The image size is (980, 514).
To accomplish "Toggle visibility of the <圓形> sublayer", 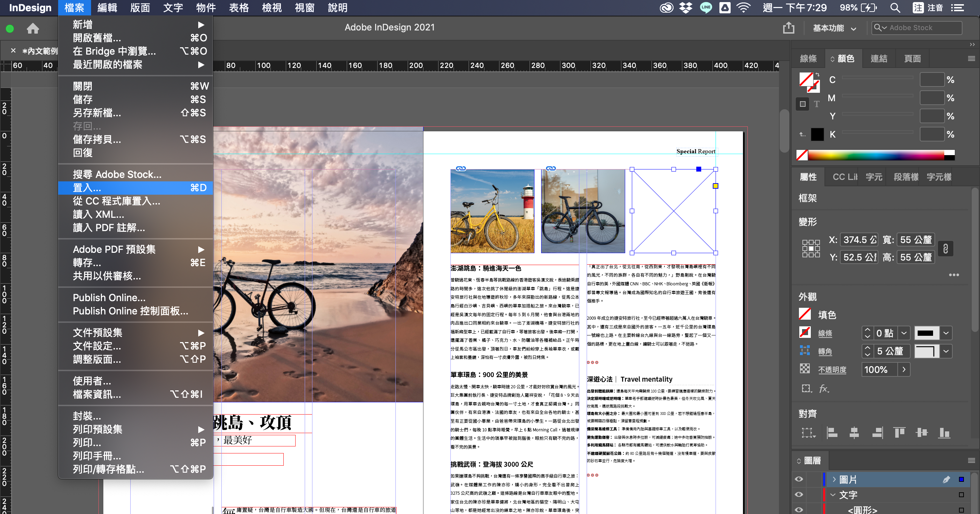I will [799, 509].
